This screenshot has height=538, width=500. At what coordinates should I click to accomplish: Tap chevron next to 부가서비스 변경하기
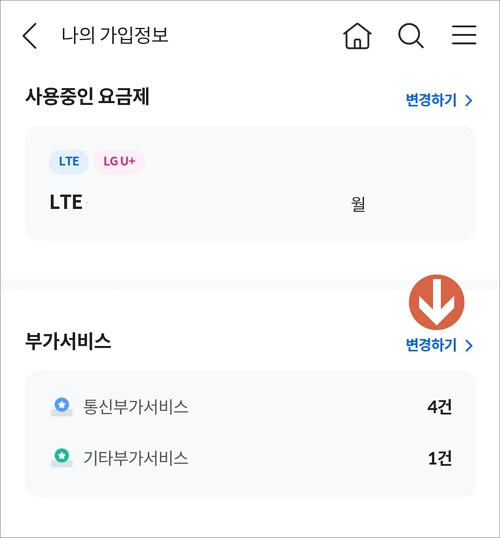click(469, 346)
